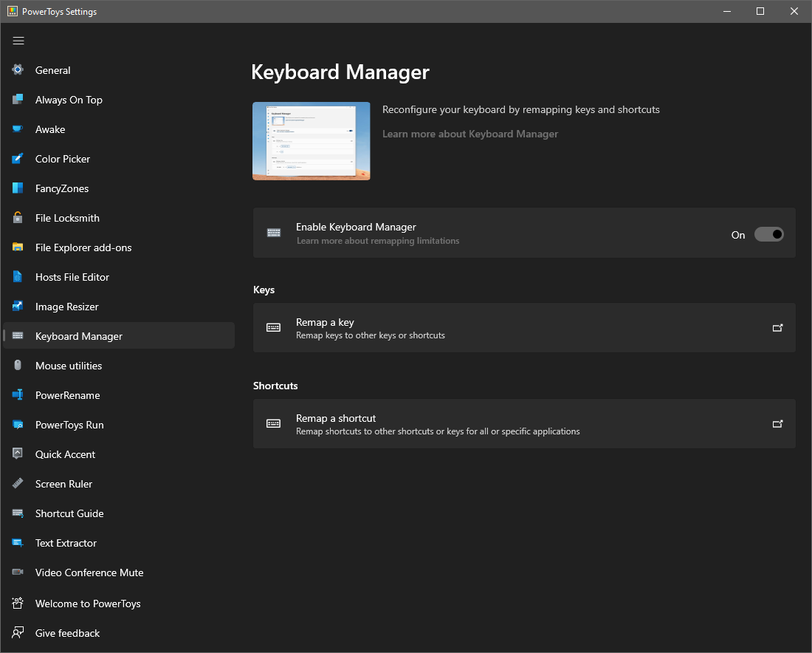Viewport: 812px width, 653px height.
Task: Open the Text Extractor page
Action: point(119,543)
